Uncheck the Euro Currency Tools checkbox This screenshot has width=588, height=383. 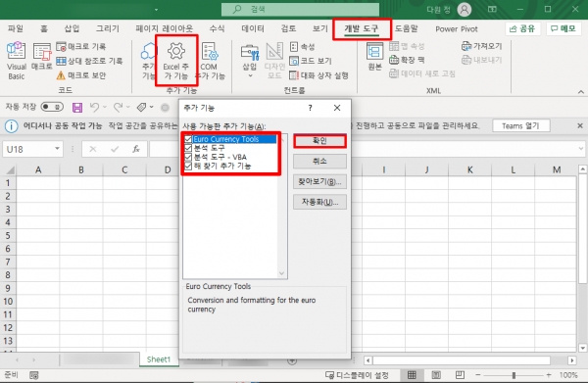[x=188, y=139]
